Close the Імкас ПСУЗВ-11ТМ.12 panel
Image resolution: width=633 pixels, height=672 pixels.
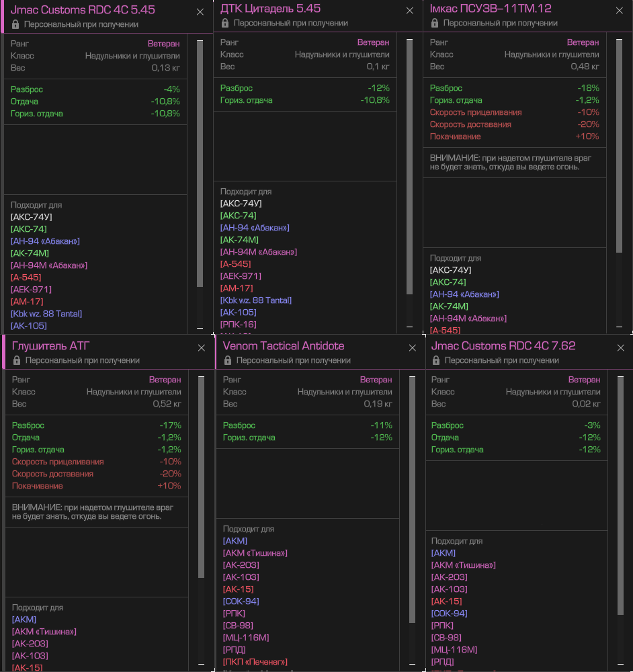click(x=620, y=11)
